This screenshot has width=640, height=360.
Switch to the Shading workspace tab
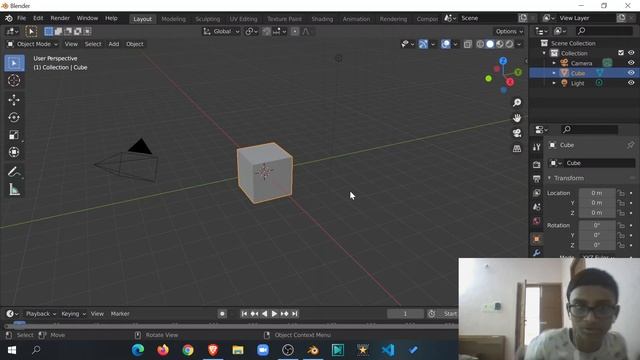click(322, 19)
